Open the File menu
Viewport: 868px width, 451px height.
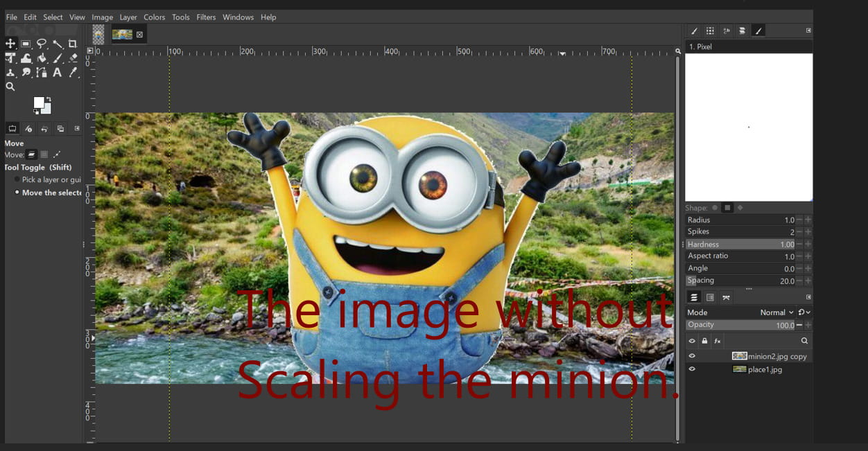click(x=12, y=17)
